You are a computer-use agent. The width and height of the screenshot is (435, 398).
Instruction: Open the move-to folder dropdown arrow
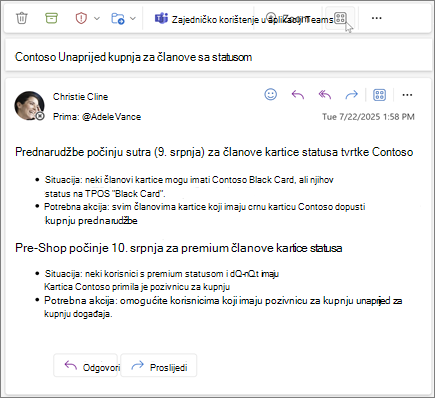(x=133, y=18)
